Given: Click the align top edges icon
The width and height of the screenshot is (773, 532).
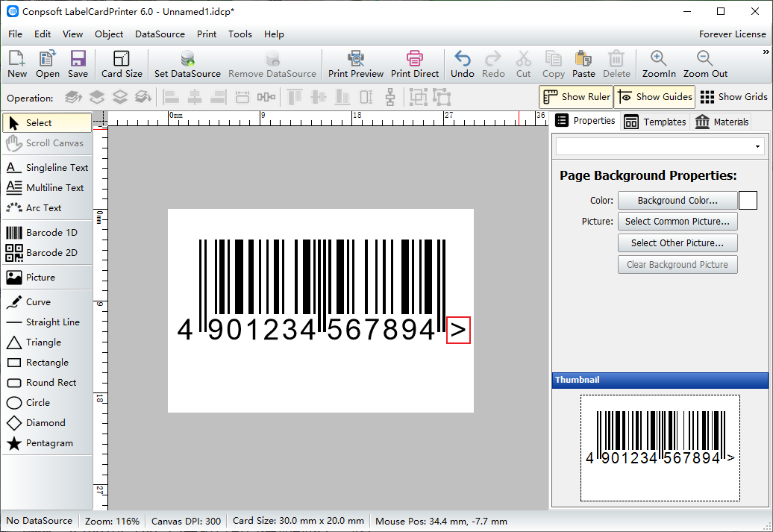Looking at the screenshot, I should (x=294, y=97).
